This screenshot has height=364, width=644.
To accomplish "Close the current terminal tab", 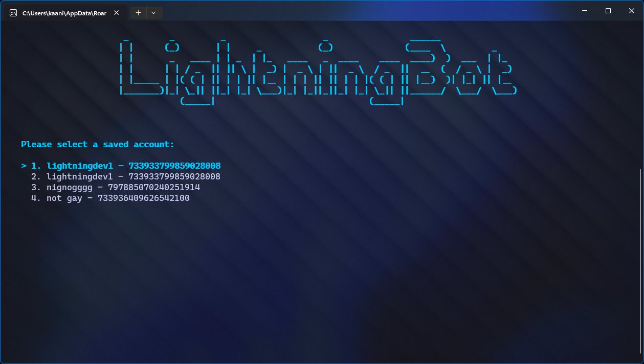I will point(116,13).
